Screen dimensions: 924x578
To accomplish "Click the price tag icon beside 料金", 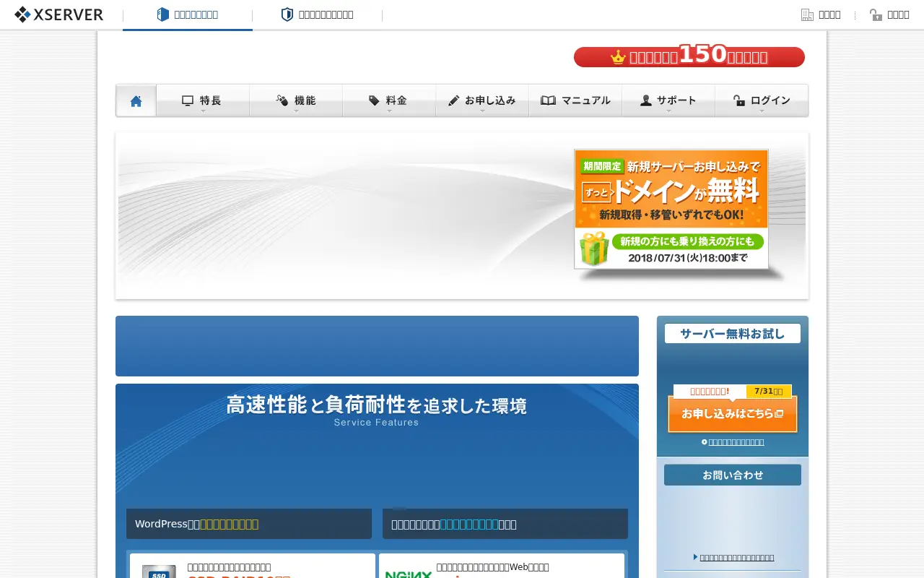I will 374,100.
